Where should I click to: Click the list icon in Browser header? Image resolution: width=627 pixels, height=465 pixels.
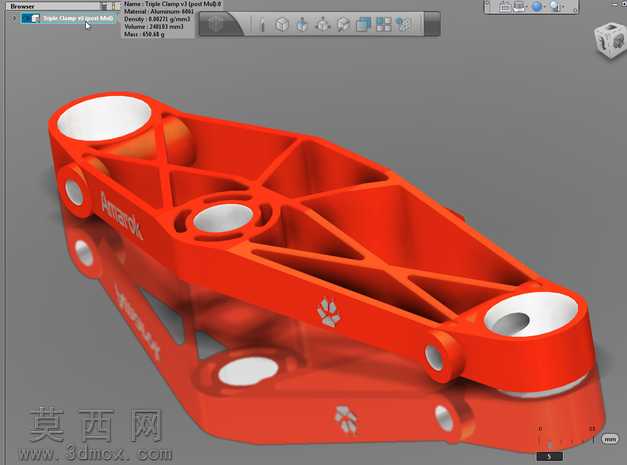tap(104, 6)
